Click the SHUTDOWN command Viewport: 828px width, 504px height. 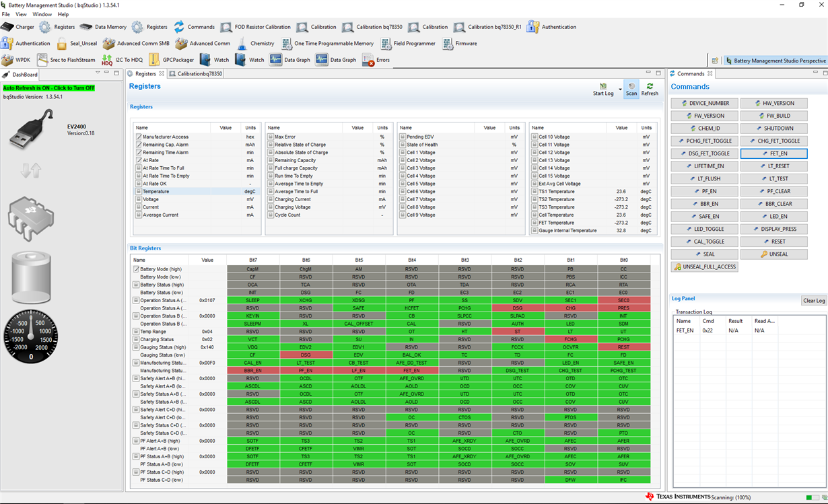(773, 129)
